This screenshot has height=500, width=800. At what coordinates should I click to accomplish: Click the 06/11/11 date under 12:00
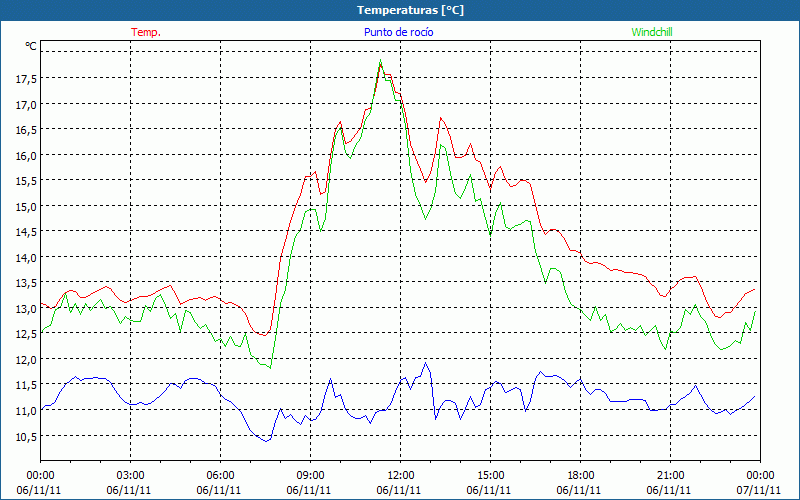click(399, 490)
